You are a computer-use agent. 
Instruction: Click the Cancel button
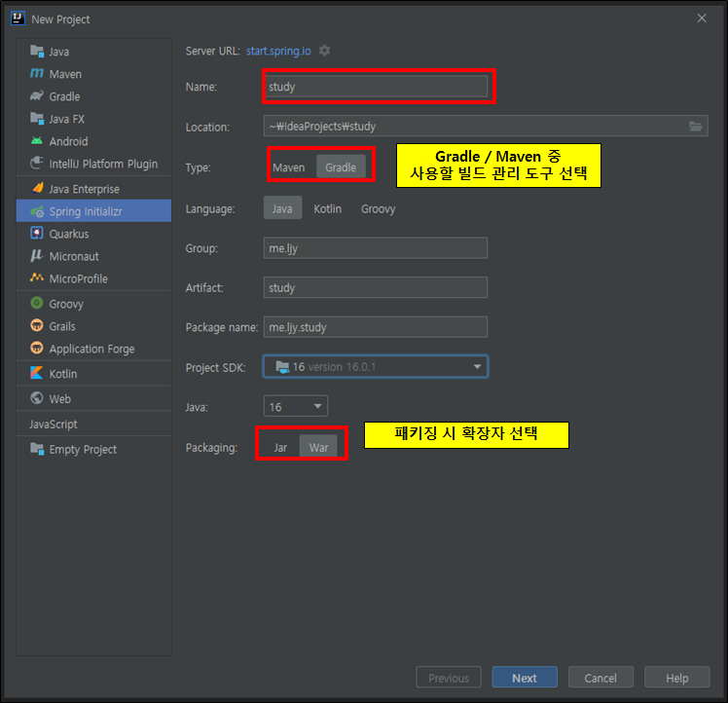coord(601,678)
